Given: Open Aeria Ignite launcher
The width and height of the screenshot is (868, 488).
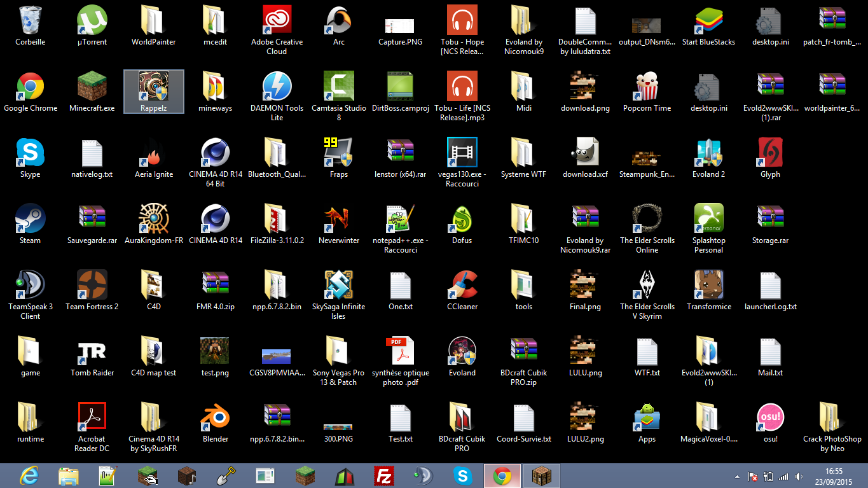Looking at the screenshot, I should (x=154, y=158).
